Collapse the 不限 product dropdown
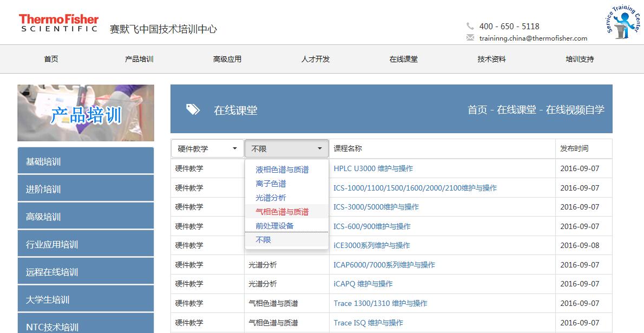The height and width of the screenshot is (333, 644). pos(287,148)
